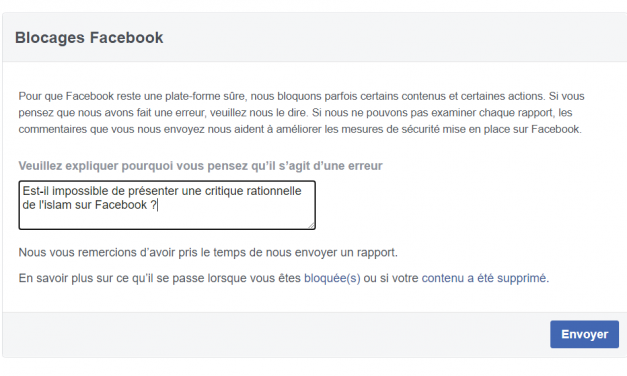
Task: Focus the error explanation text area
Action: click(167, 205)
